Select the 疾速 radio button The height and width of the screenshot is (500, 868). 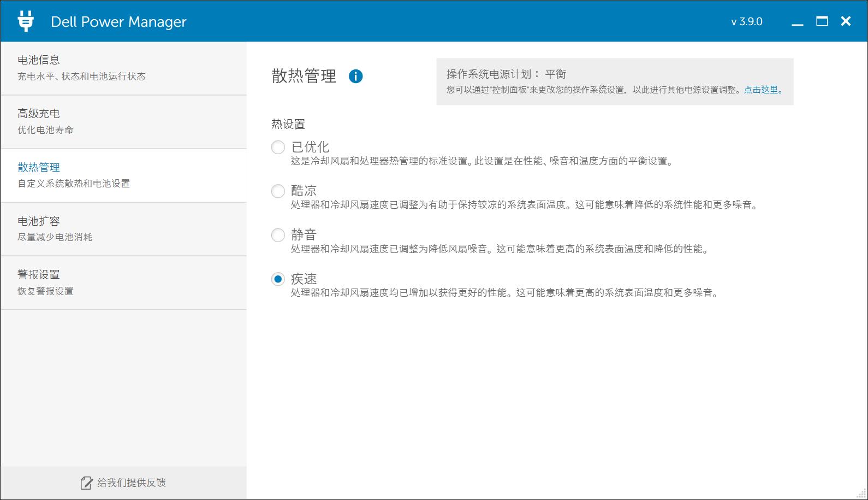pyautogui.click(x=278, y=279)
